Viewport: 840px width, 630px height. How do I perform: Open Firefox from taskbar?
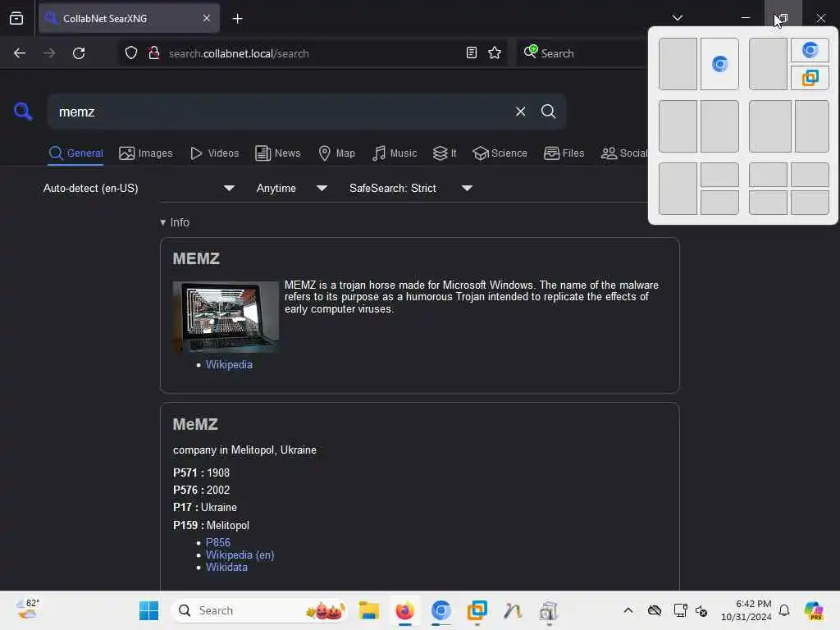point(405,610)
